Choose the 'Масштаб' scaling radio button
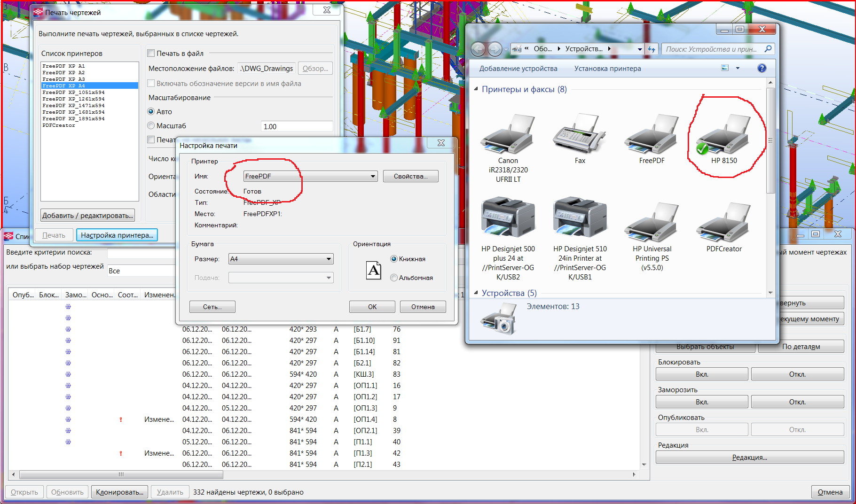856x504 pixels. (151, 126)
